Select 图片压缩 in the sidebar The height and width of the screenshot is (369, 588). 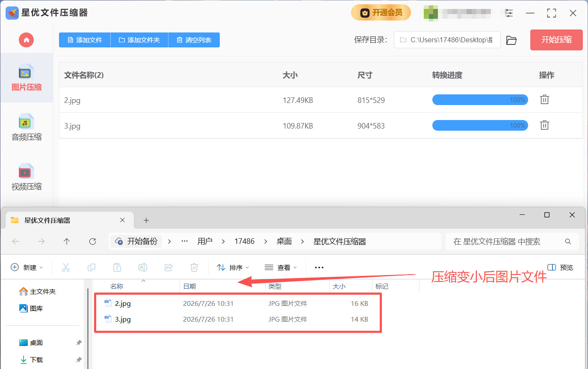pyautogui.click(x=27, y=78)
